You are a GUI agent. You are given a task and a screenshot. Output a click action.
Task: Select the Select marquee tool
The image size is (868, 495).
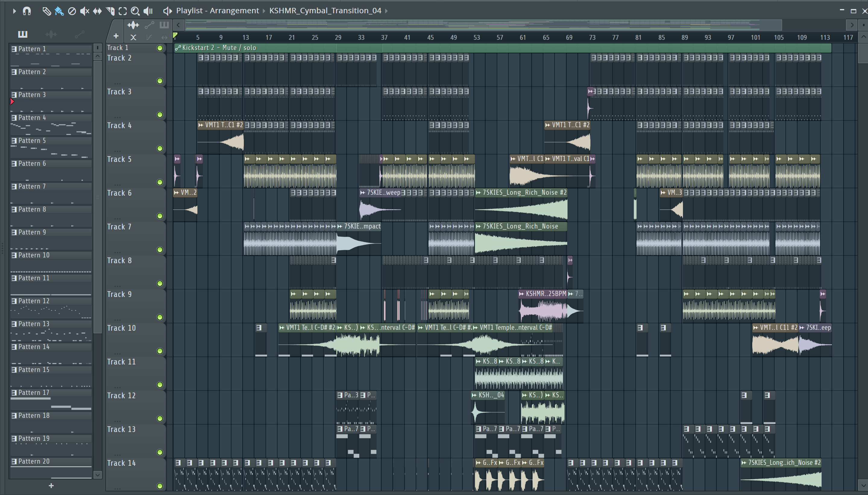coord(123,11)
